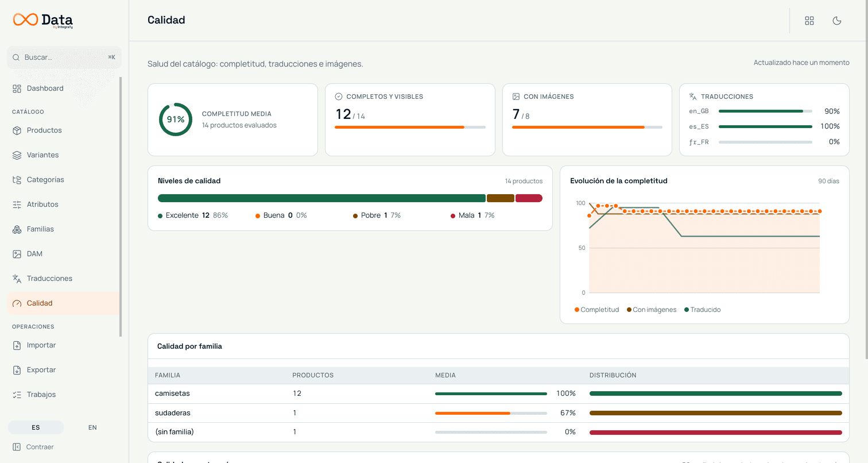Open the Variantes section
Image resolution: width=868 pixels, height=463 pixels.
pos(63,155)
